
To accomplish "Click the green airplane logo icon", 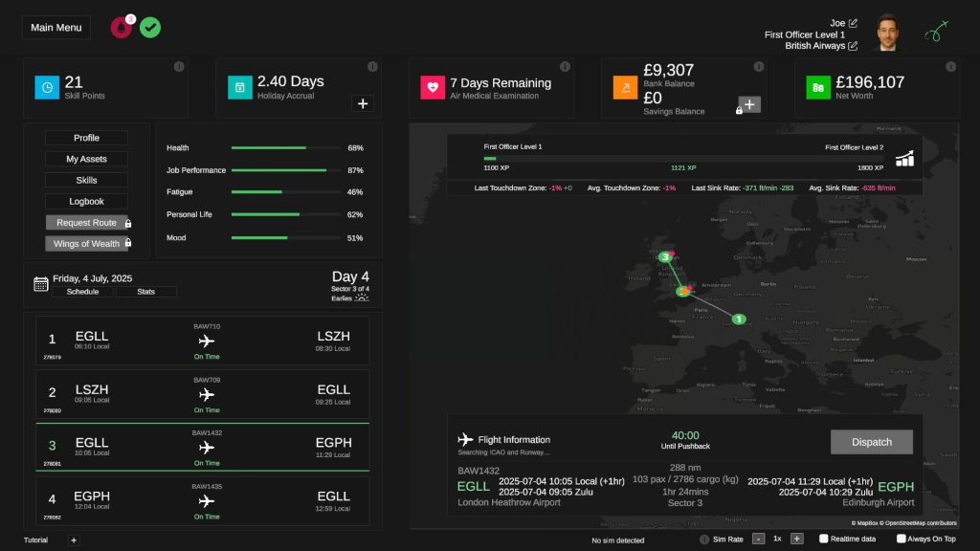I will tap(936, 31).
